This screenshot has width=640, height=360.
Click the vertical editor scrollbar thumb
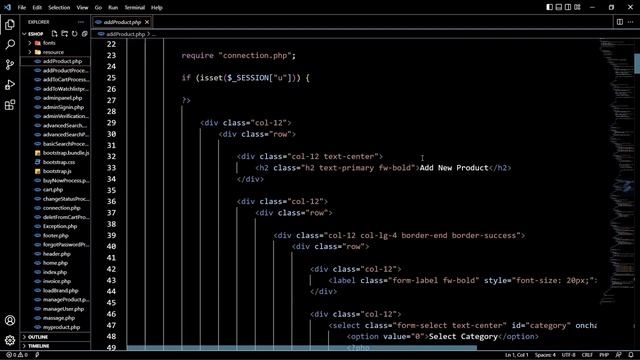pos(637,64)
